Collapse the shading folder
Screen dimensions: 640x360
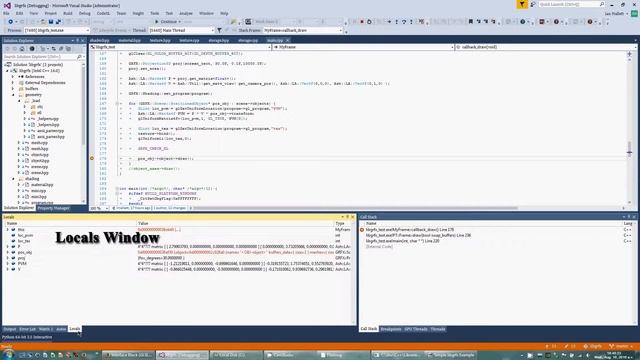(x=13, y=179)
